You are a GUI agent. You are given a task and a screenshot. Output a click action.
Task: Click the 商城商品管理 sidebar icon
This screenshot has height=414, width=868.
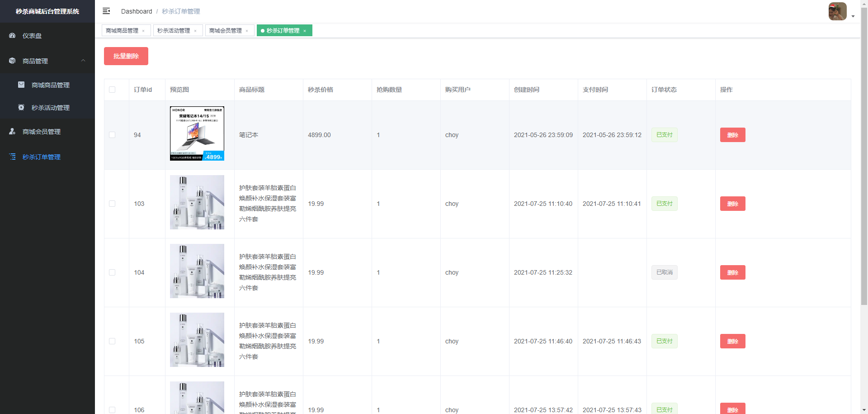point(21,85)
